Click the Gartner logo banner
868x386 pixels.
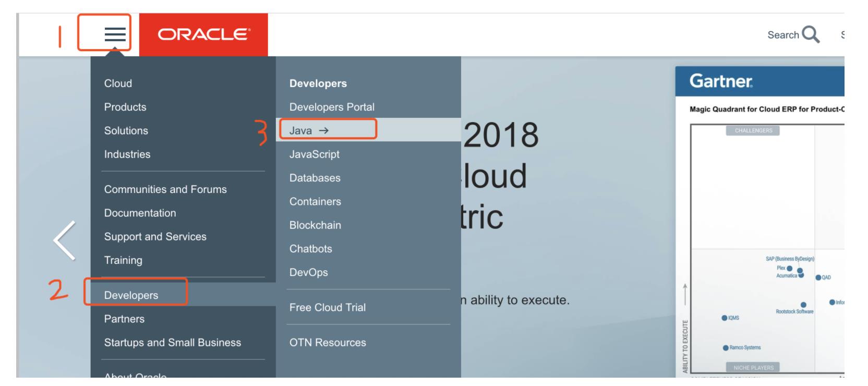coord(759,81)
